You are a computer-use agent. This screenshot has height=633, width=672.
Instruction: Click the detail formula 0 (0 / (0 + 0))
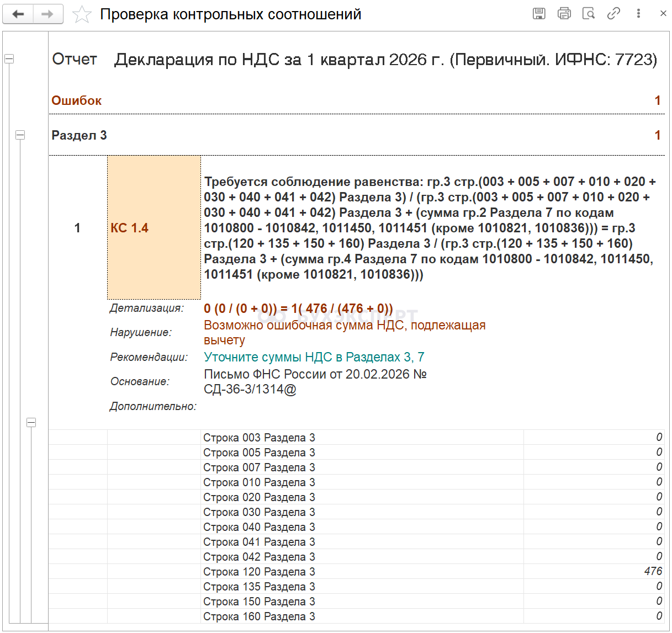tap(299, 308)
